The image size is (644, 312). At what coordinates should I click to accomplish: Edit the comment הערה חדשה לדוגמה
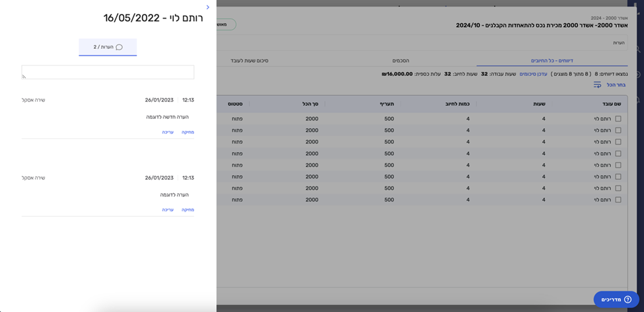pyautogui.click(x=168, y=132)
